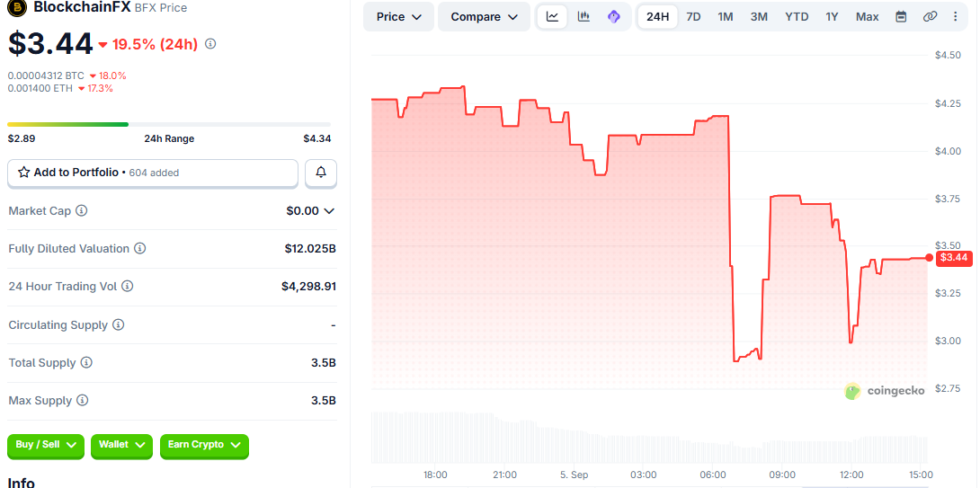Switch to the line chart view

click(x=553, y=17)
